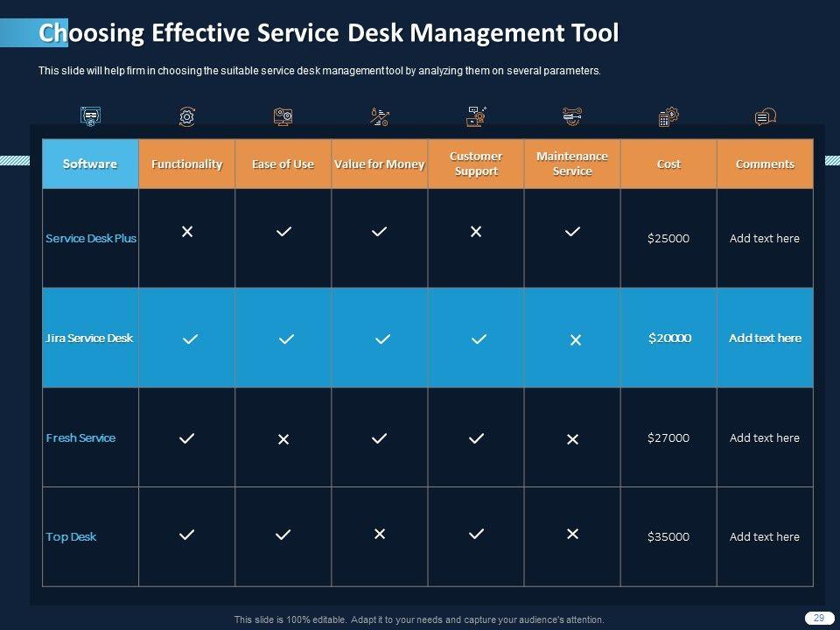Click Add text here in Service Desk Plus row
The width and height of the screenshot is (840, 630).
765,238
